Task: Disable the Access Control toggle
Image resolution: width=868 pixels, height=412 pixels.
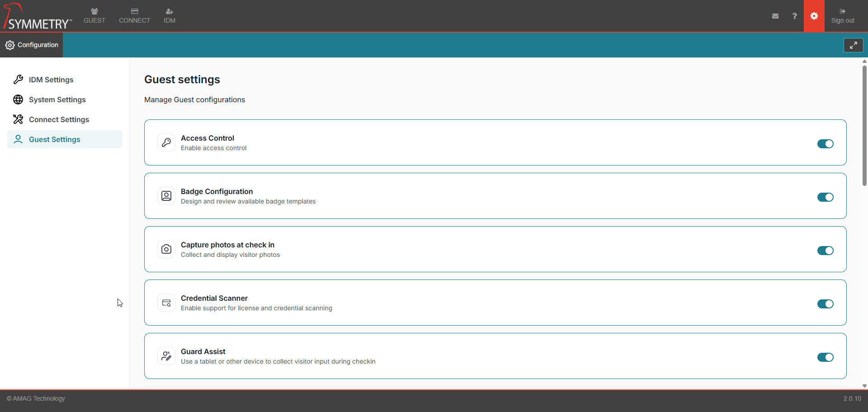Action: [825, 144]
